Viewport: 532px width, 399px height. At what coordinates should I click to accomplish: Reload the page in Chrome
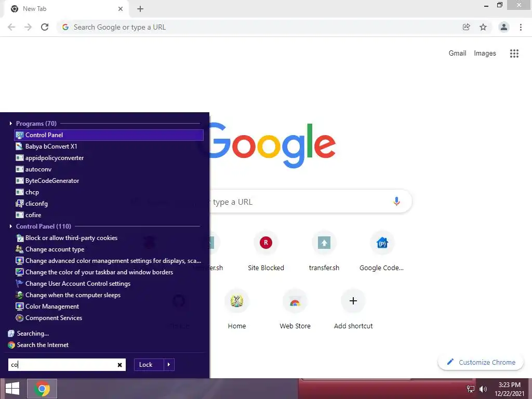click(x=45, y=27)
